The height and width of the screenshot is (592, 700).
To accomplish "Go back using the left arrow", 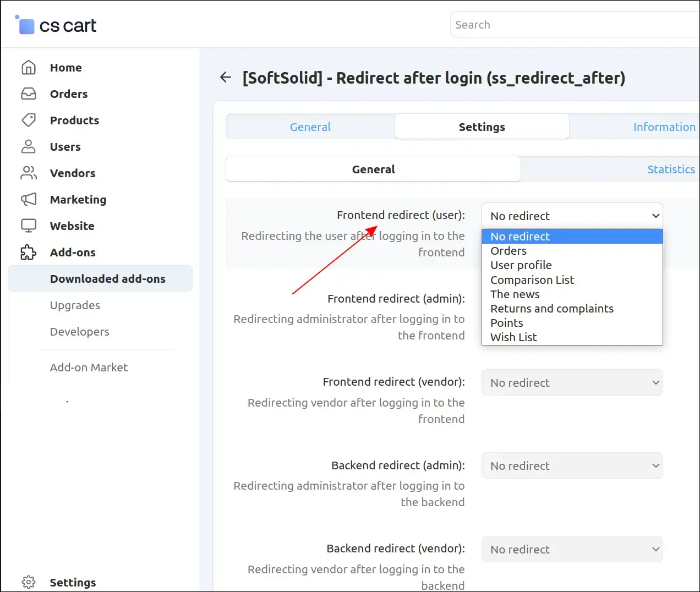I will [x=226, y=78].
